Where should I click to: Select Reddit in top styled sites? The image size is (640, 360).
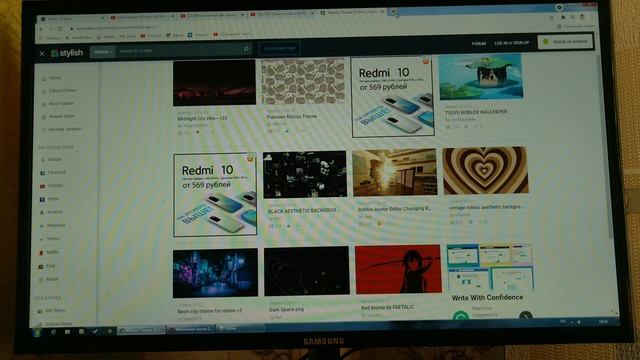click(x=49, y=280)
